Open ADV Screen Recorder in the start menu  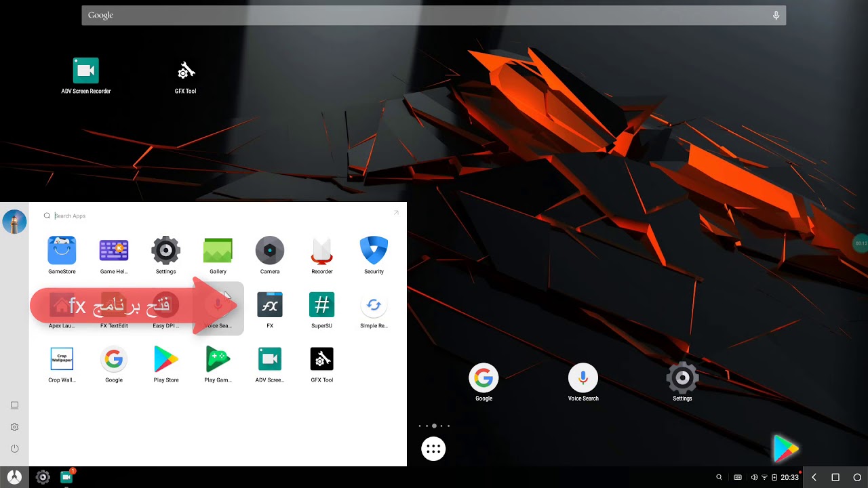(x=270, y=364)
